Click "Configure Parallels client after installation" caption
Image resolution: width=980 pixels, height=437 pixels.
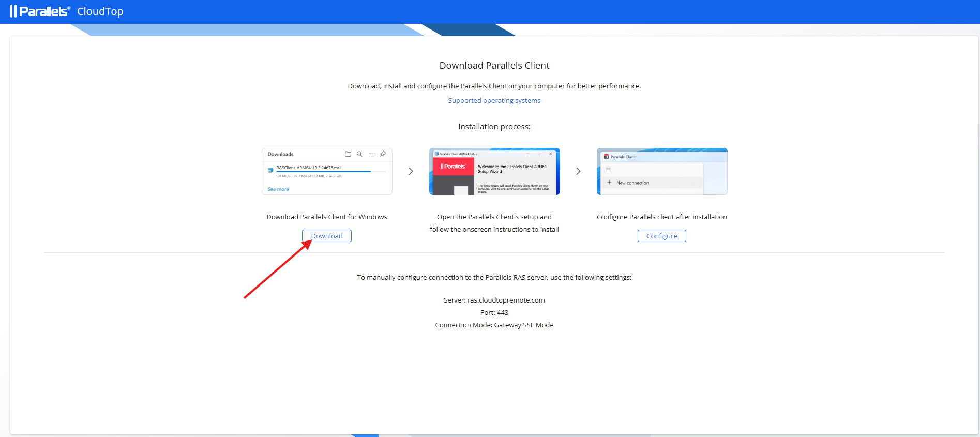pos(662,217)
